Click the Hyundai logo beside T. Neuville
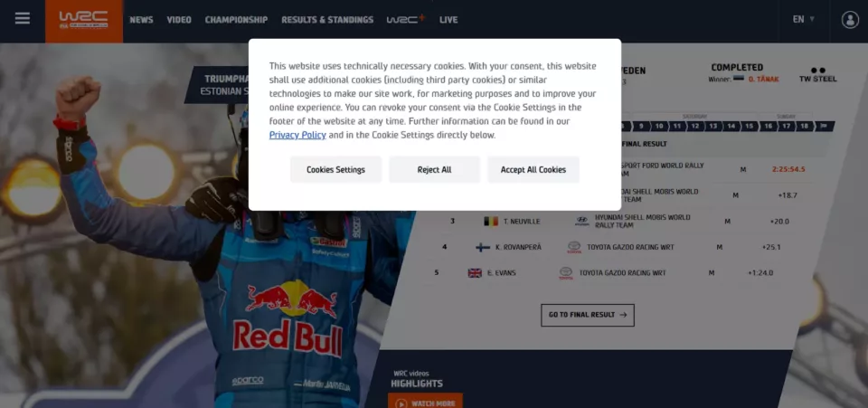868x408 pixels. tap(581, 221)
